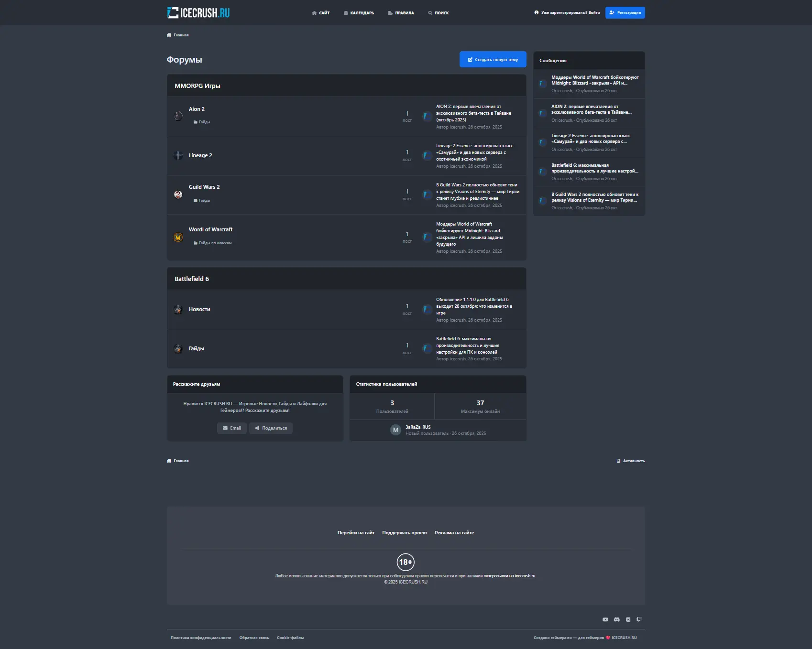This screenshot has height=649, width=812.
Task: Open the Discord icon in the footer
Action: point(617,619)
